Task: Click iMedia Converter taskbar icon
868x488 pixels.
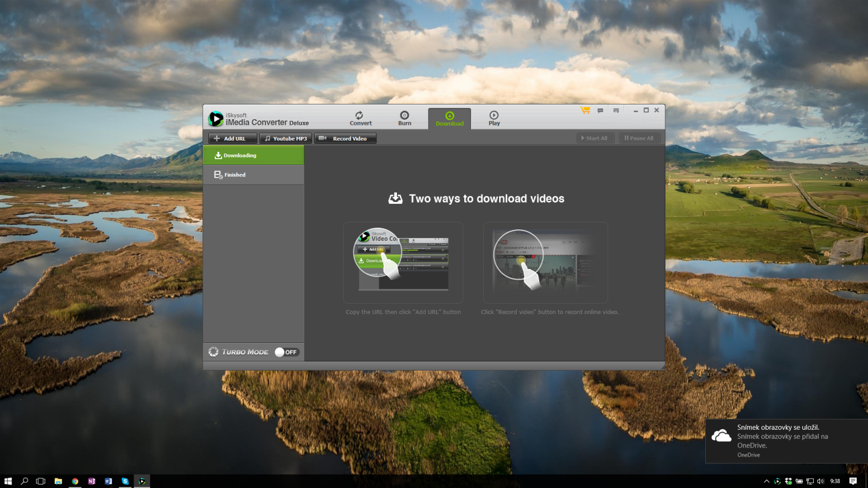Action: pos(142,481)
